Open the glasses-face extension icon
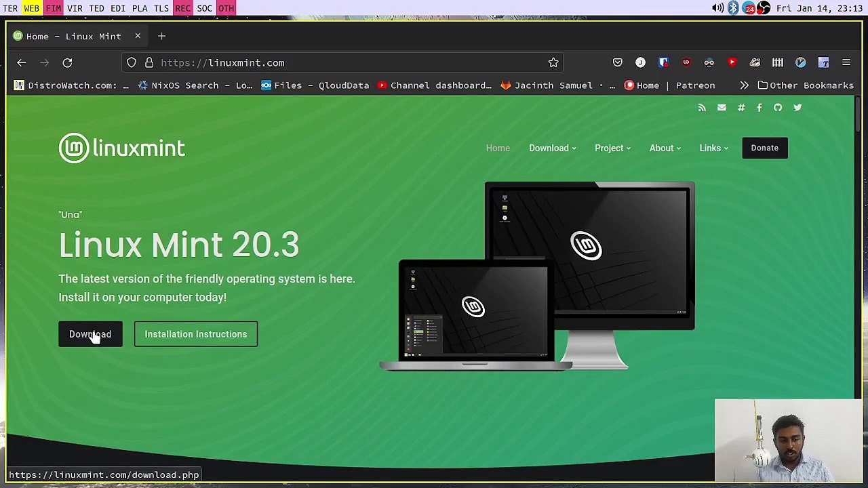The image size is (868, 488). point(709,62)
